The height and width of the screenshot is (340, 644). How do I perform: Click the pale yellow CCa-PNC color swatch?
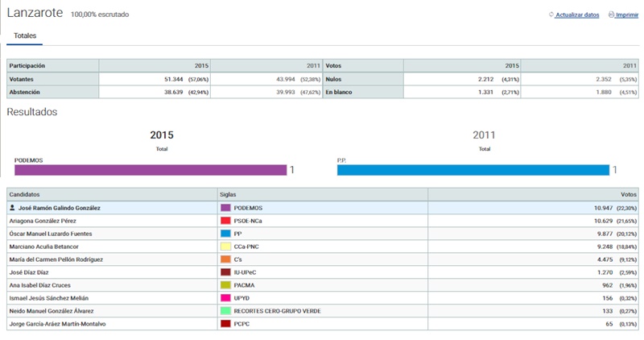[x=225, y=247]
